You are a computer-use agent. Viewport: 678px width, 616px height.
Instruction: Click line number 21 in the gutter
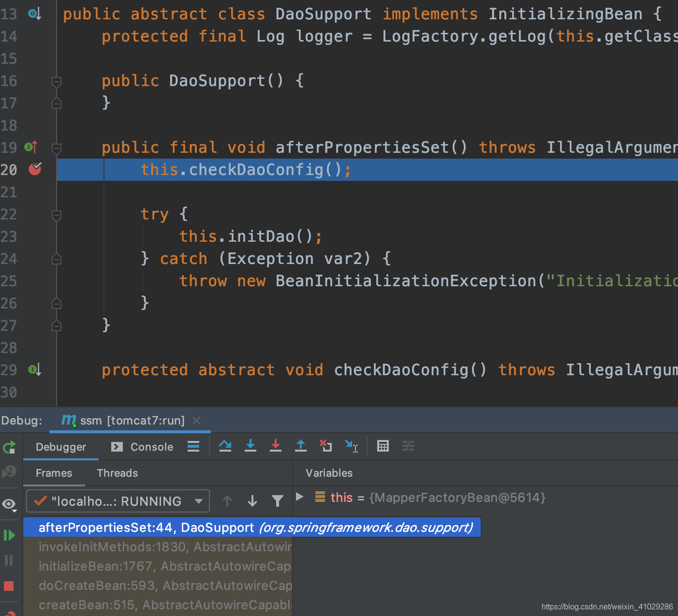point(9,192)
